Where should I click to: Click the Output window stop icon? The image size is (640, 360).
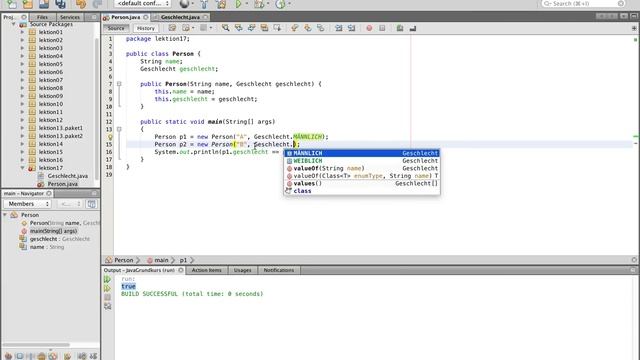click(107, 297)
